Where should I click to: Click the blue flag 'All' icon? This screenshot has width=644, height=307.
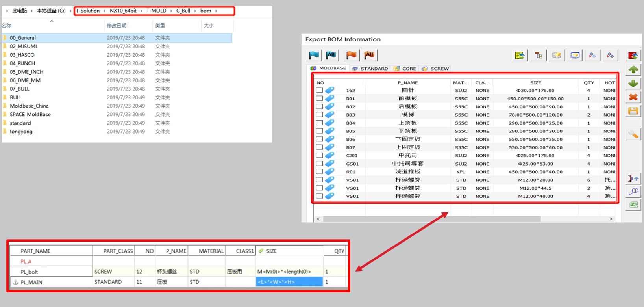[331, 55]
